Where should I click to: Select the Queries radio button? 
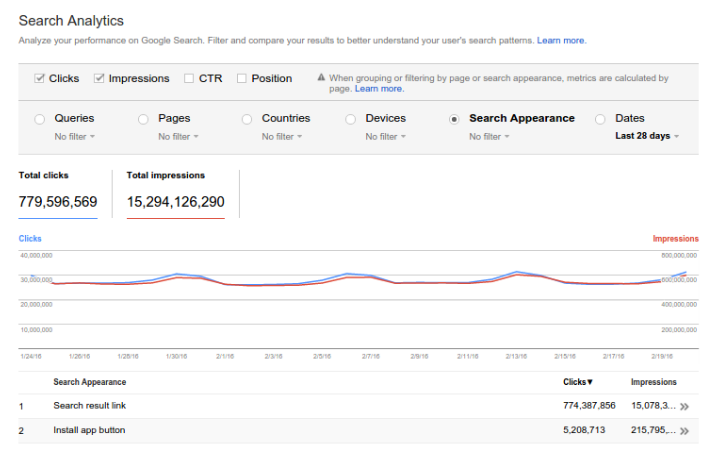click(40, 118)
